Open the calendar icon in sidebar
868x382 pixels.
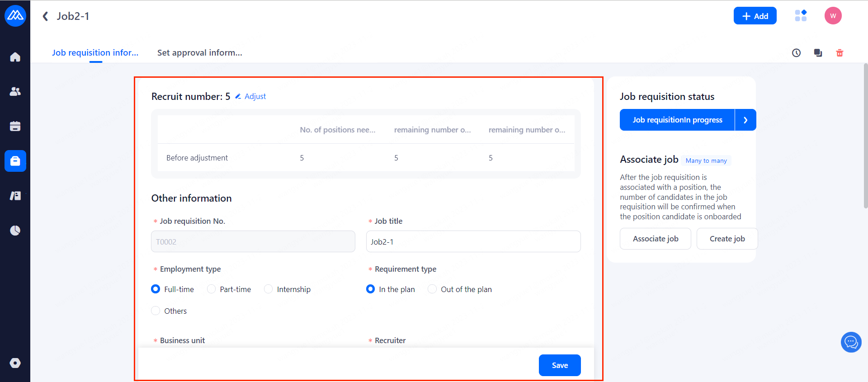[15, 126]
